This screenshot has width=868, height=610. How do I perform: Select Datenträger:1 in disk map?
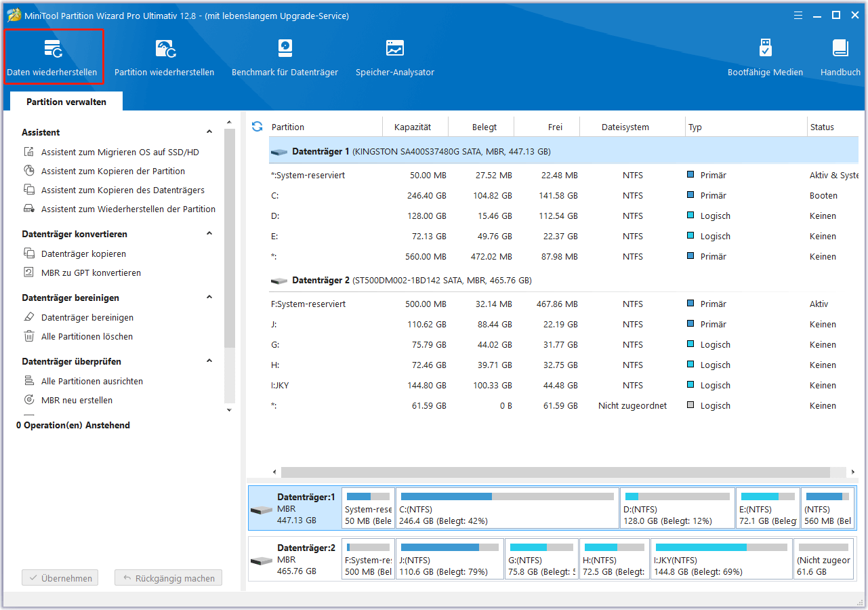click(x=294, y=508)
